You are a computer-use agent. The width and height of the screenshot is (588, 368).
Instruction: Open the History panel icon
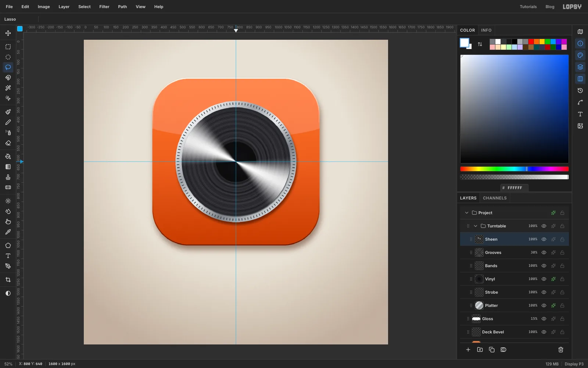point(580,91)
